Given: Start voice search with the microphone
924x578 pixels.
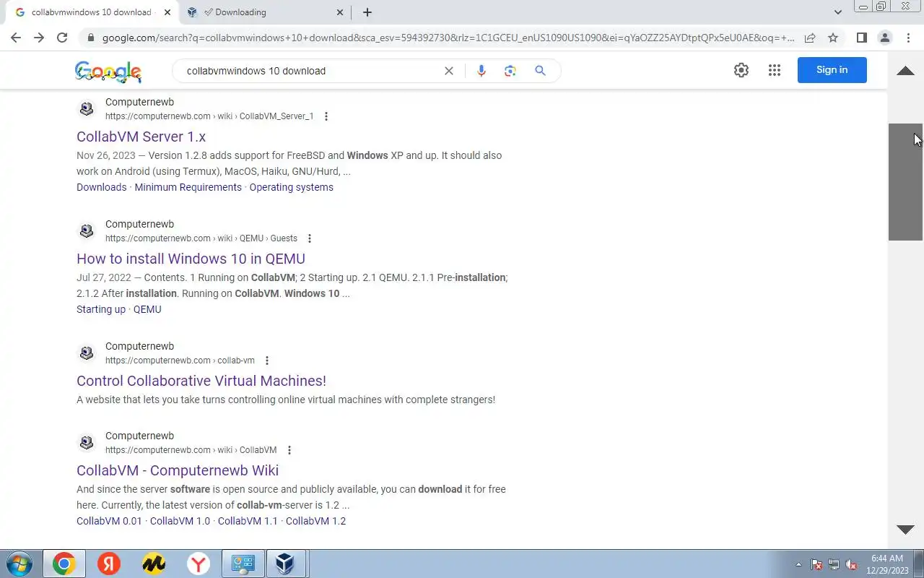Looking at the screenshot, I should [481, 71].
